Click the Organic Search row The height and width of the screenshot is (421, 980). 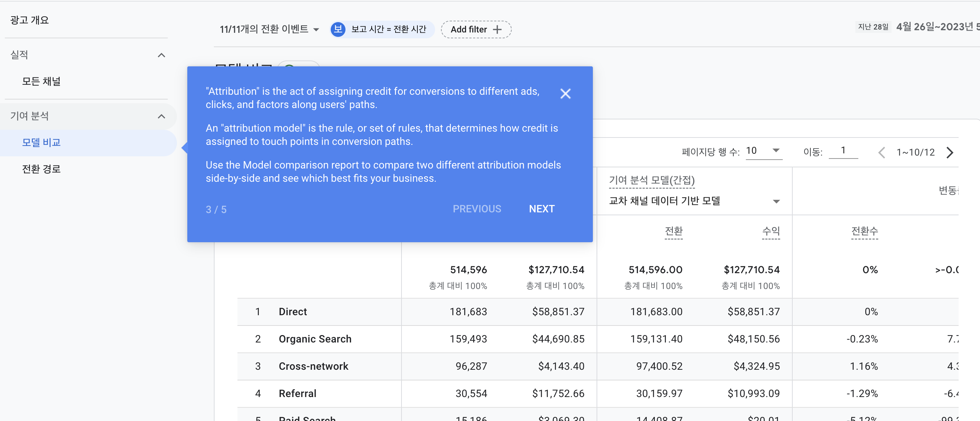(314, 339)
